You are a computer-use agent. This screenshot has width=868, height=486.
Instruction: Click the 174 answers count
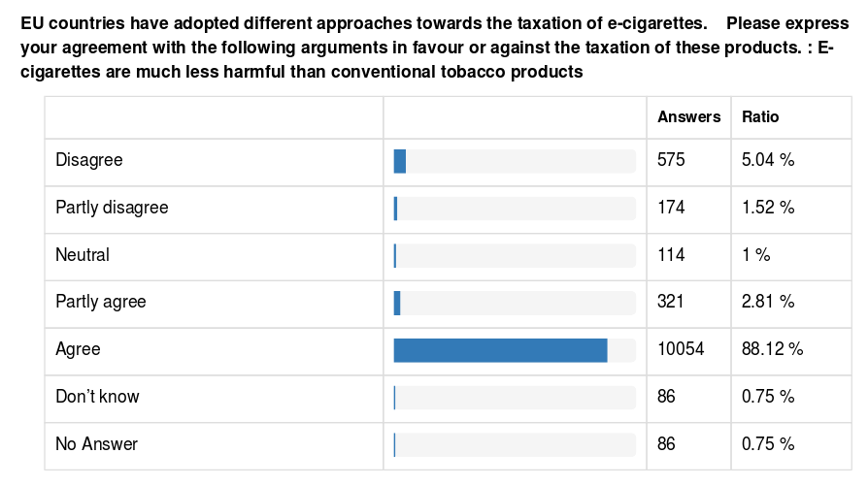(671, 208)
